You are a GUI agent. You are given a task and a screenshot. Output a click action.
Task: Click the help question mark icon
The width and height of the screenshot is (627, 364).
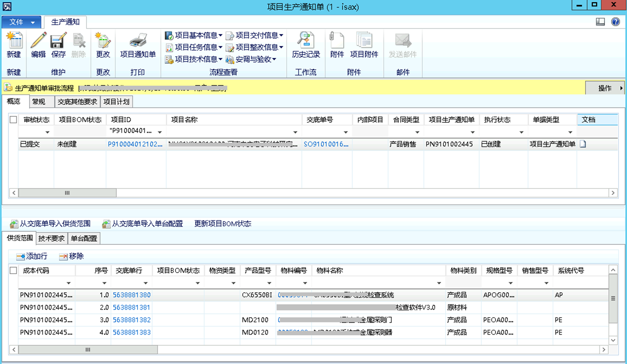(615, 22)
